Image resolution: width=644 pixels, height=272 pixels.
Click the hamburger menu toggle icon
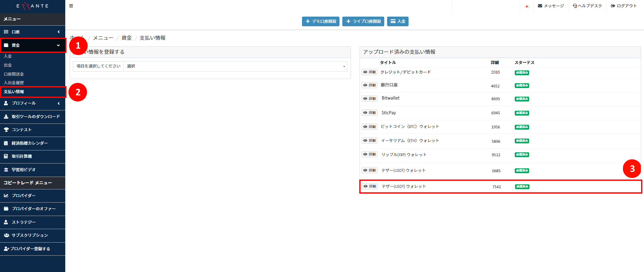tap(71, 6)
